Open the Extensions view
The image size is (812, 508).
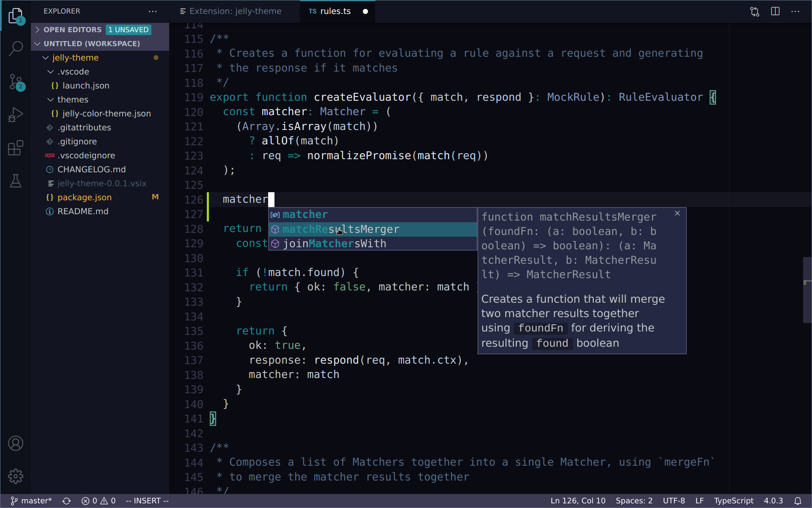(16, 148)
